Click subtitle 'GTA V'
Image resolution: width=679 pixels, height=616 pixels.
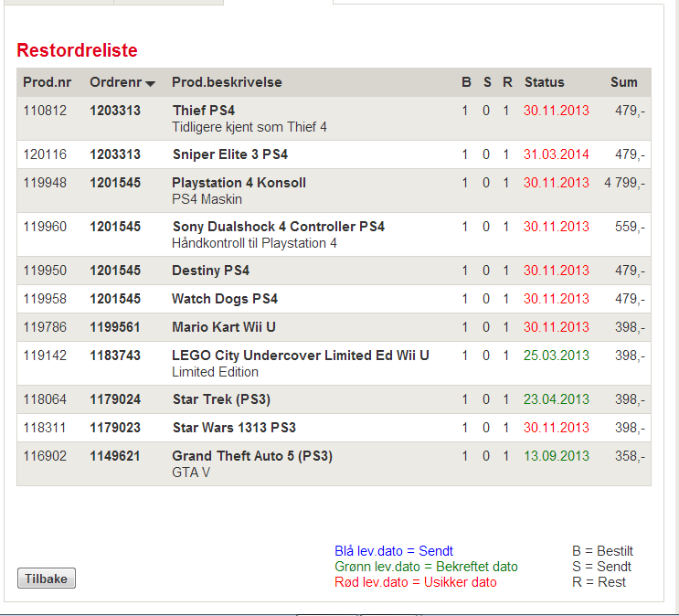tap(191, 473)
